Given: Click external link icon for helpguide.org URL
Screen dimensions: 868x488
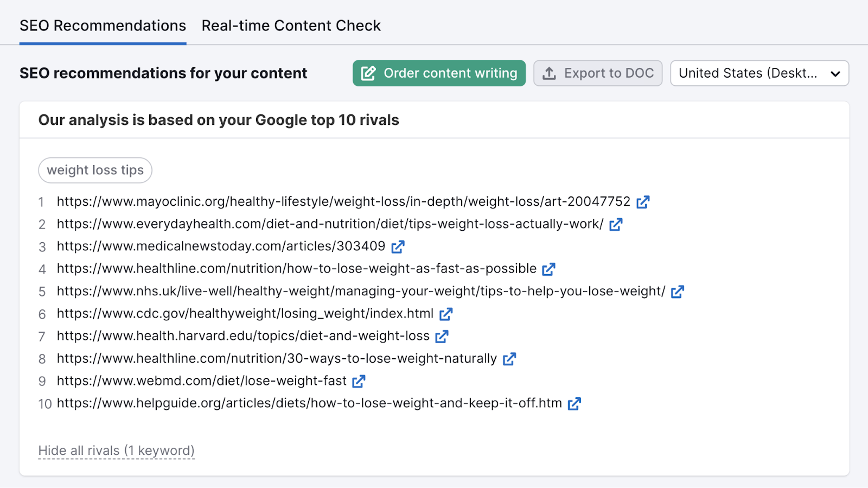Looking at the screenshot, I should point(575,403).
